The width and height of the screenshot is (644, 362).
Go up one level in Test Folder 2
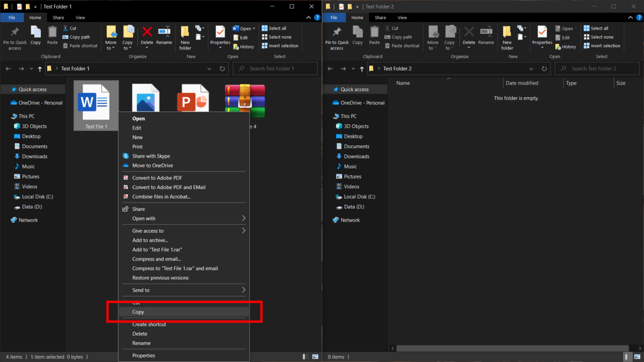point(362,69)
